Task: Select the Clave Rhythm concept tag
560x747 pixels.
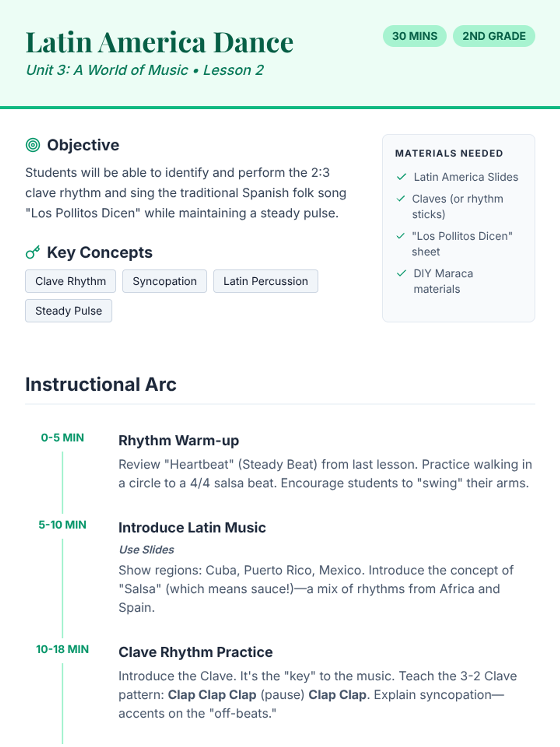Action: coord(70,281)
